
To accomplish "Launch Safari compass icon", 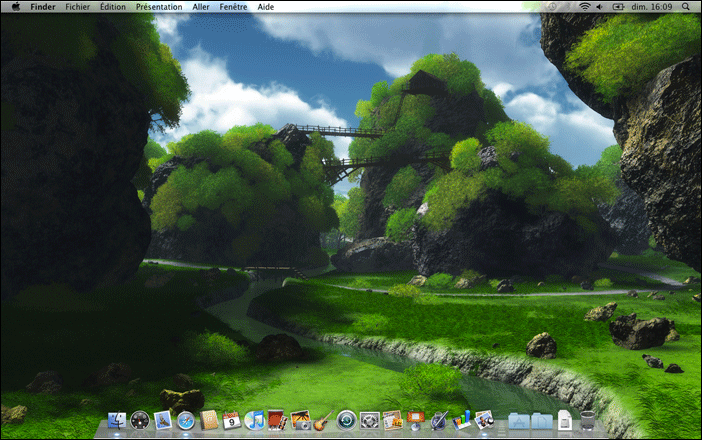I will pyautogui.click(x=186, y=421).
